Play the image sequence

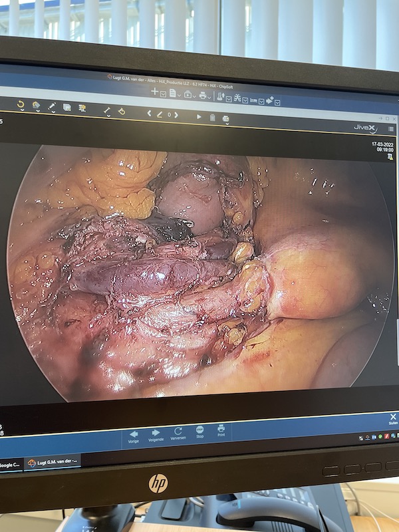click(199, 117)
